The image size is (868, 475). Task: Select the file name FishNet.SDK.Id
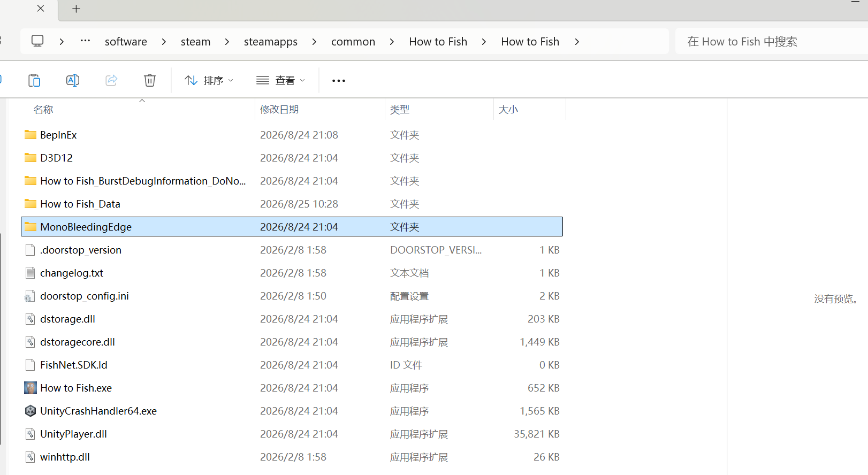point(74,365)
